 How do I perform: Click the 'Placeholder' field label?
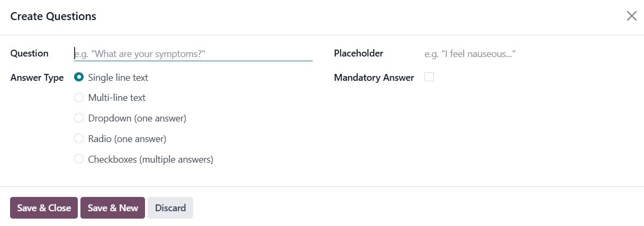(x=358, y=53)
